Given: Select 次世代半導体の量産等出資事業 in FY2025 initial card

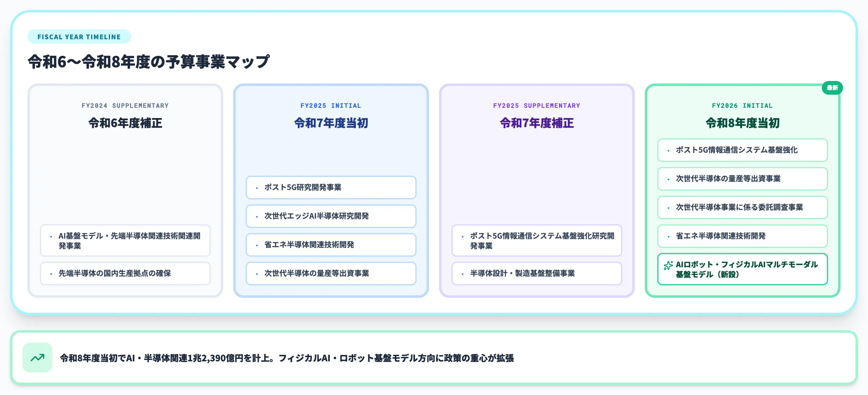Looking at the screenshot, I should click(331, 273).
